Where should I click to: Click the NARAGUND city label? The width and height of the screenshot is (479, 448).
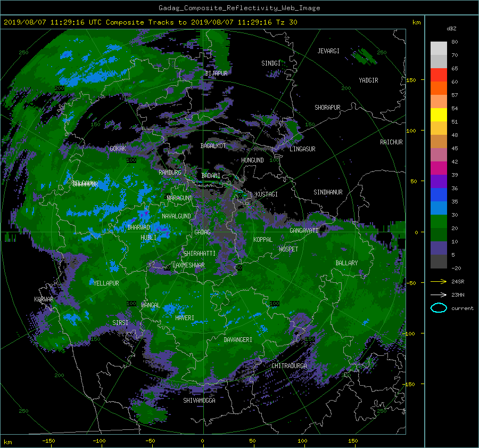point(180,198)
